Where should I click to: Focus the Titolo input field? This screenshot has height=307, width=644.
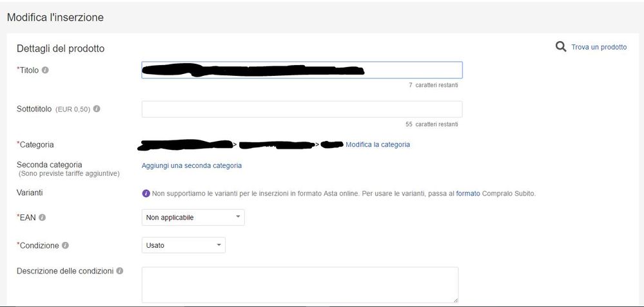click(302, 70)
